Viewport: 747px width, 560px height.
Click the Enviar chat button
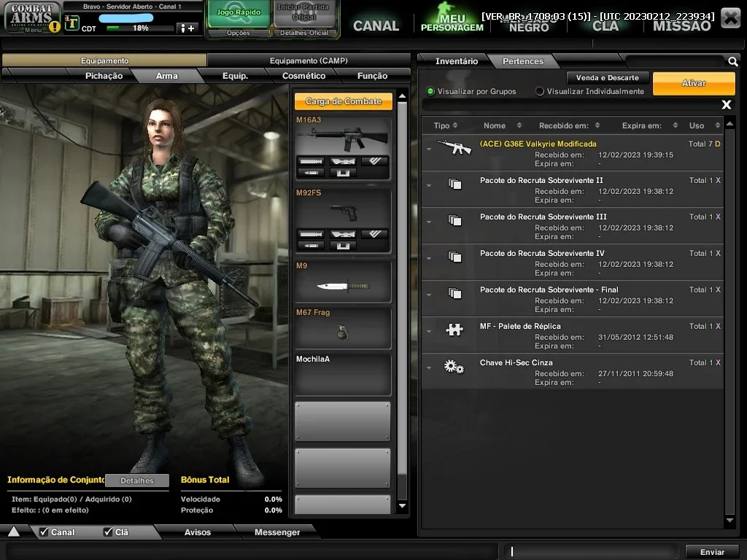click(x=712, y=552)
